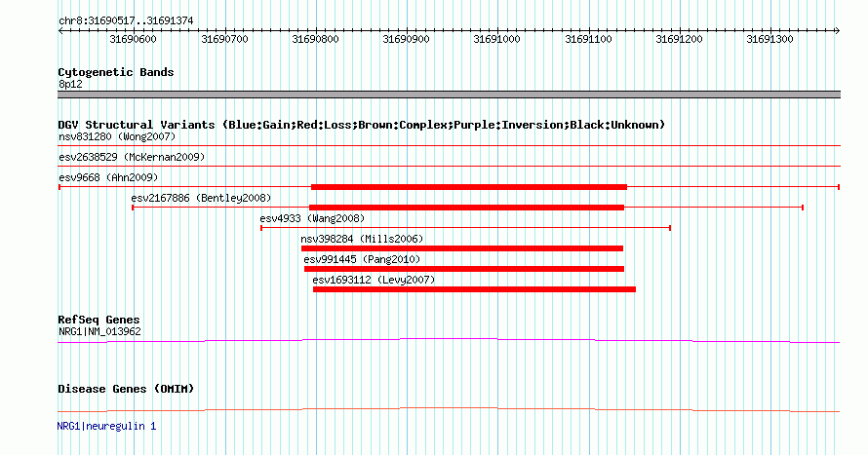Click the orange OMIM disease gene line
Viewport: 868px width, 455px height.
tap(449, 409)
